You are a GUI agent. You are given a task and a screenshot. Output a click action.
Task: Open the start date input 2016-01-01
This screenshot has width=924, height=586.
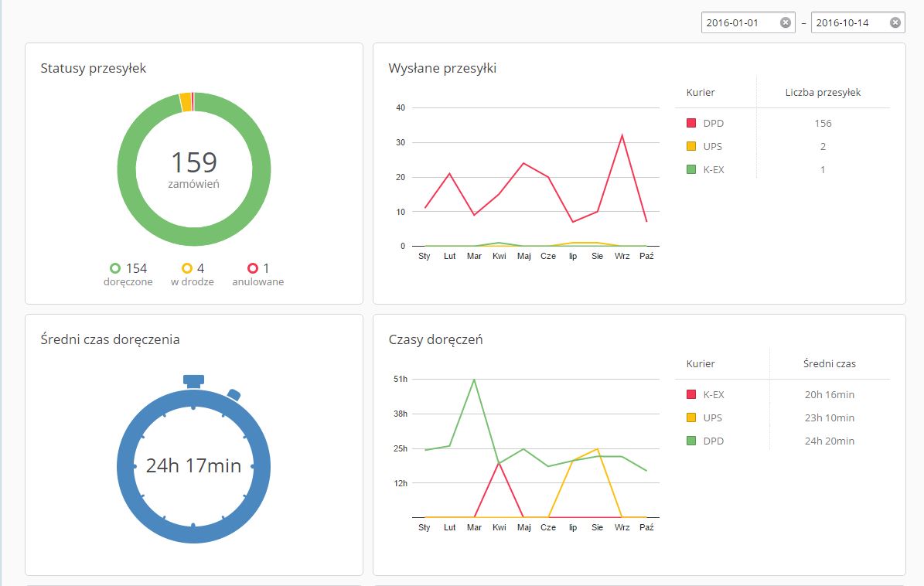738,23
